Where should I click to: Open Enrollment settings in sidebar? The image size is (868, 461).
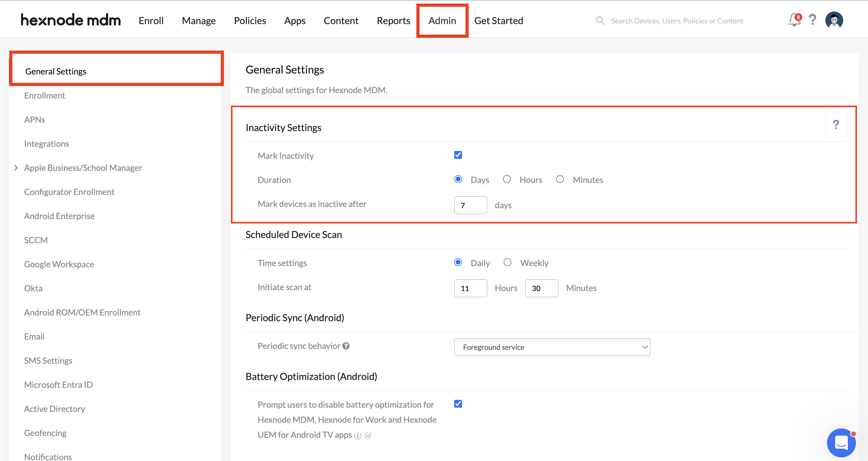(x=45, y=96)
